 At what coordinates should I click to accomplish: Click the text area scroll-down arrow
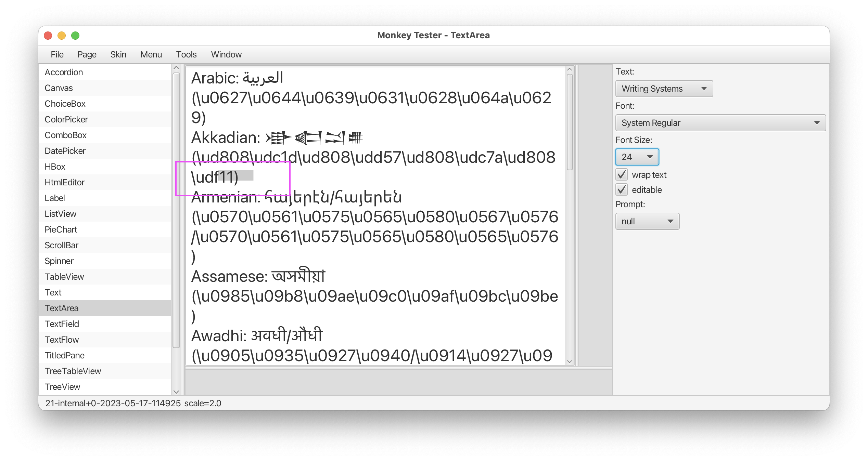click(570, 361)
